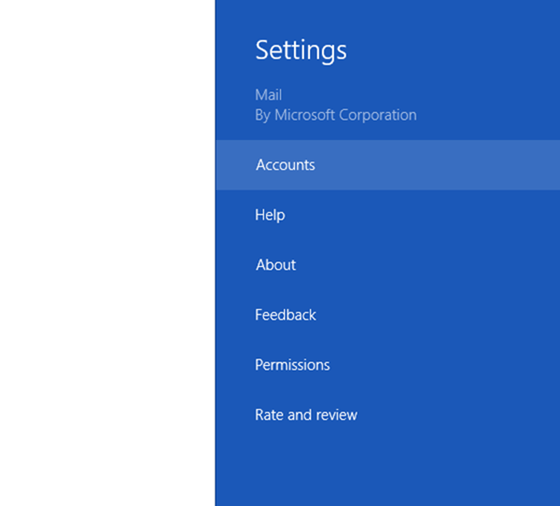Select About in the Settings pane
The image size is (560, 506).
coord(388,265)
